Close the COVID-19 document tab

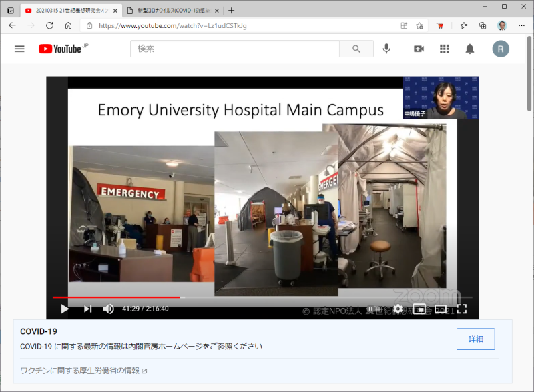(x=216, y=11)
